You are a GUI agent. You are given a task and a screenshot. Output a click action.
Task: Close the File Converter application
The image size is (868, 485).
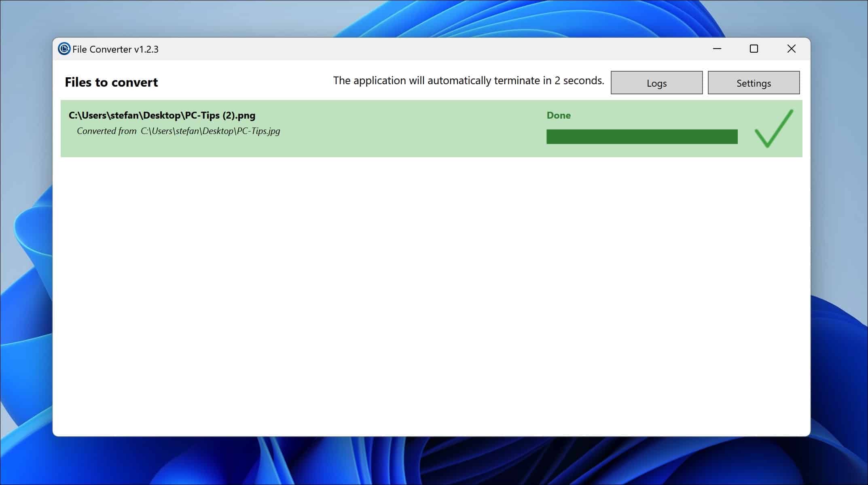click(x=791, y=49)
